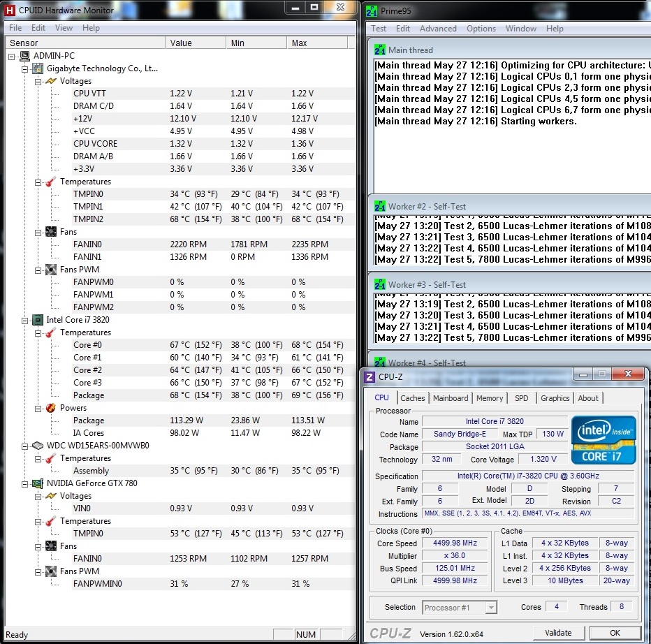Click the Core Speed 4499.98 MHz value
Viewport: 651px width, 644px height.
[x=455, y=543]
